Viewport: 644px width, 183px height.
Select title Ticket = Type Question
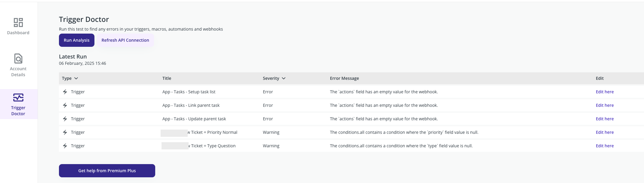[213, 146]
